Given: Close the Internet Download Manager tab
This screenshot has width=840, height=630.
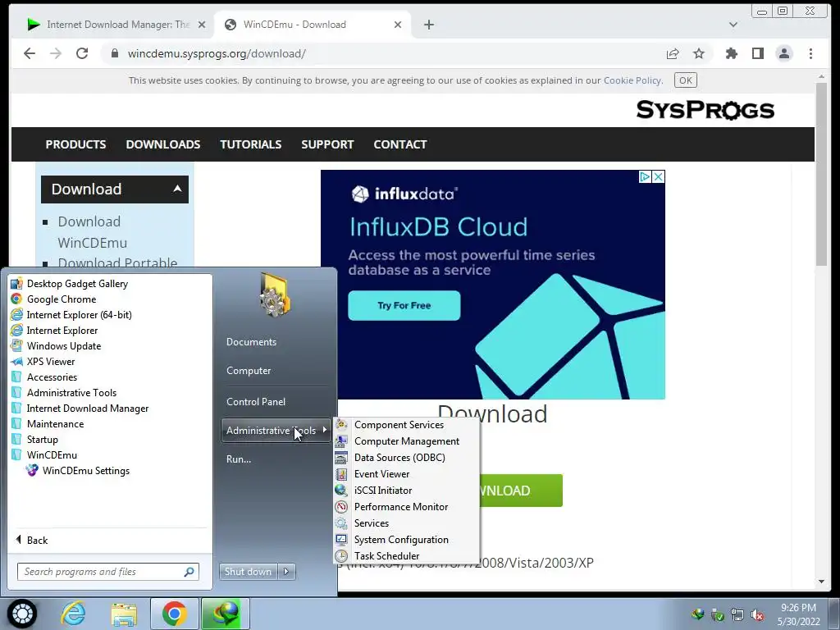Looking at the screenshot, I should 202,25.
